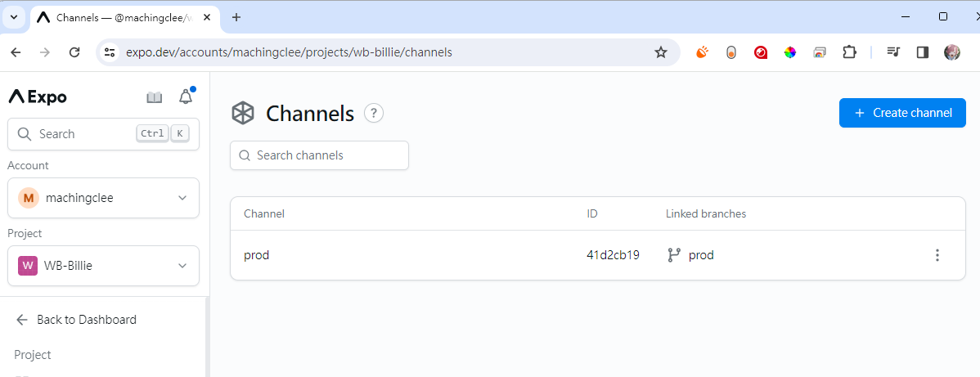
Task: Expand the WB-Billie project dropdown
Action: [103, 266]
